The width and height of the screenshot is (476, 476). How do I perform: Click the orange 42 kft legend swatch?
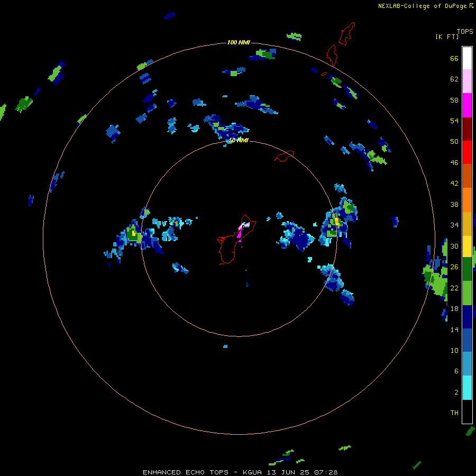click(467, 199)
